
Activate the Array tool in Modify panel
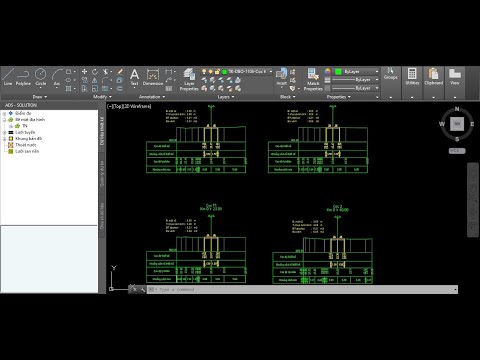pos(105,88)
